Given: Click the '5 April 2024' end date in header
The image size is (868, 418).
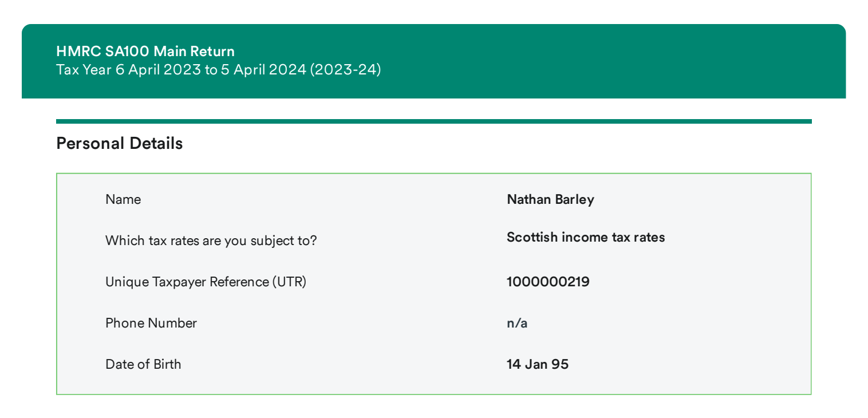Looking at the screenshot, I should click(x=263, y=70).
